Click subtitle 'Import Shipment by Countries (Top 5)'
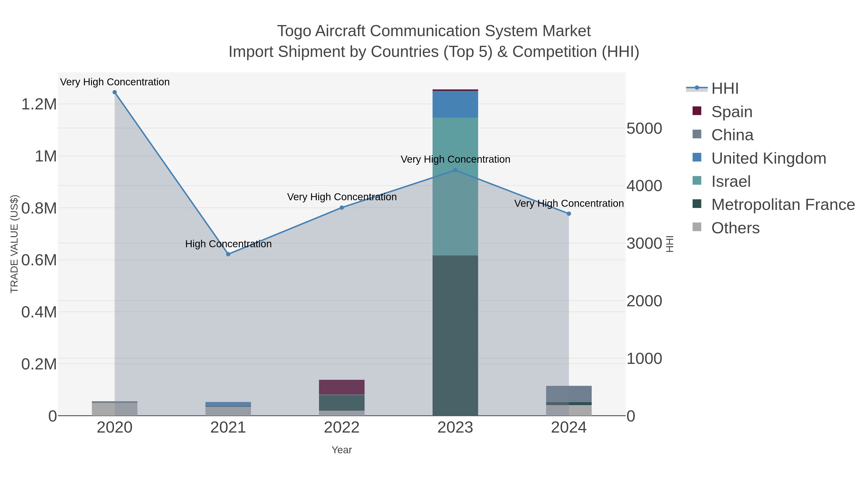 point(360,52)
